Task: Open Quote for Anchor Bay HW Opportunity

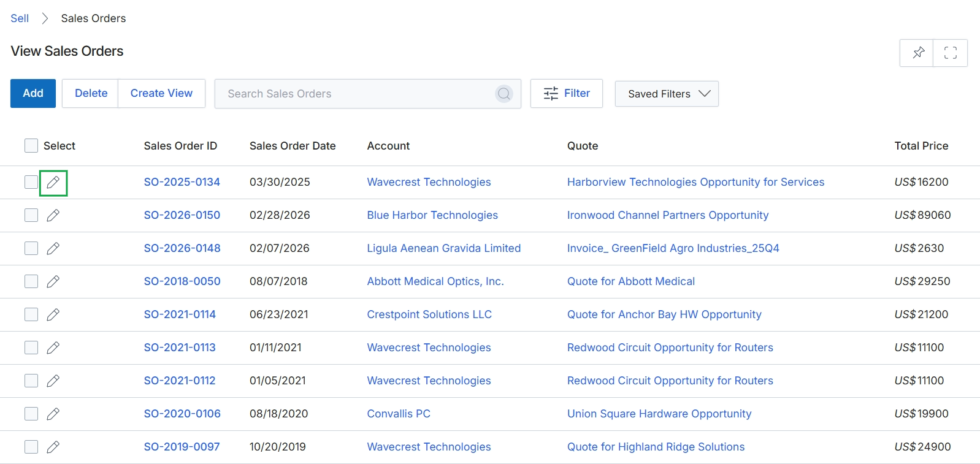Action: (x=664, y=314)
